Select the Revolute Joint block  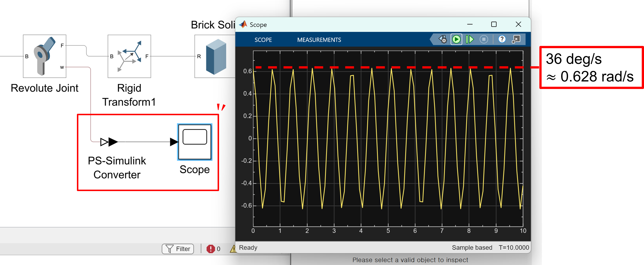(x=45, y=56)
